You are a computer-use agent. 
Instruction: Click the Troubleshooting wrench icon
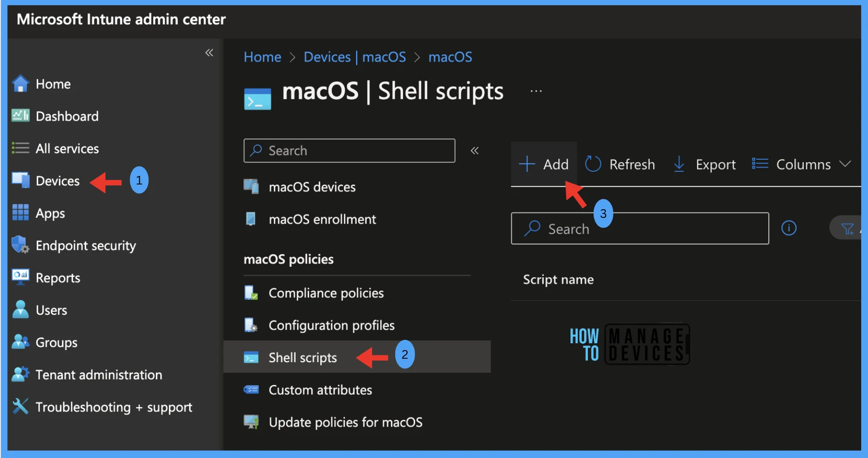point(20,406)
